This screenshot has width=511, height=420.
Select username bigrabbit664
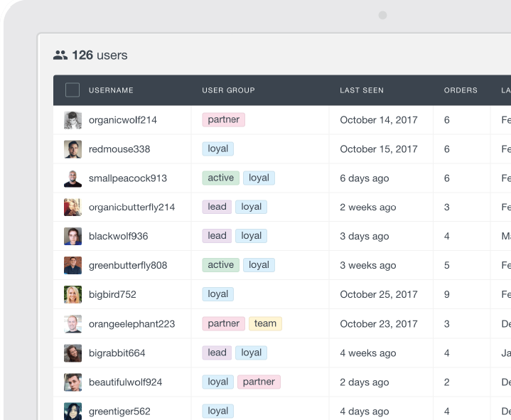click(x=117, y=353)
